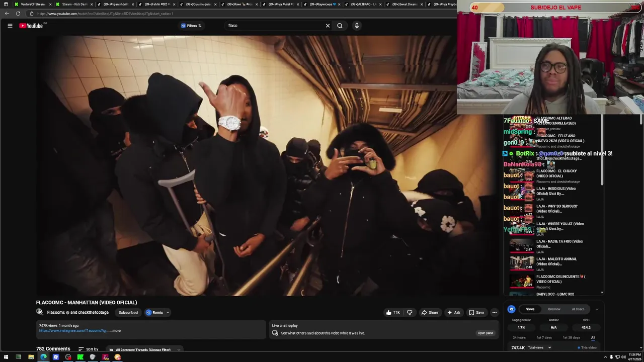The image size is (644, 362).
Task: Clear the search box with X
Action: 328,26
